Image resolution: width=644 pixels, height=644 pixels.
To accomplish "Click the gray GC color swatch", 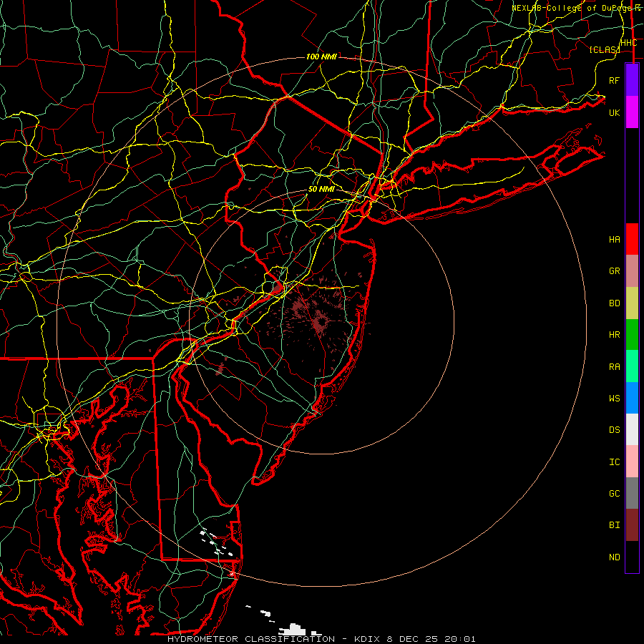I will [x=632, y=493].
